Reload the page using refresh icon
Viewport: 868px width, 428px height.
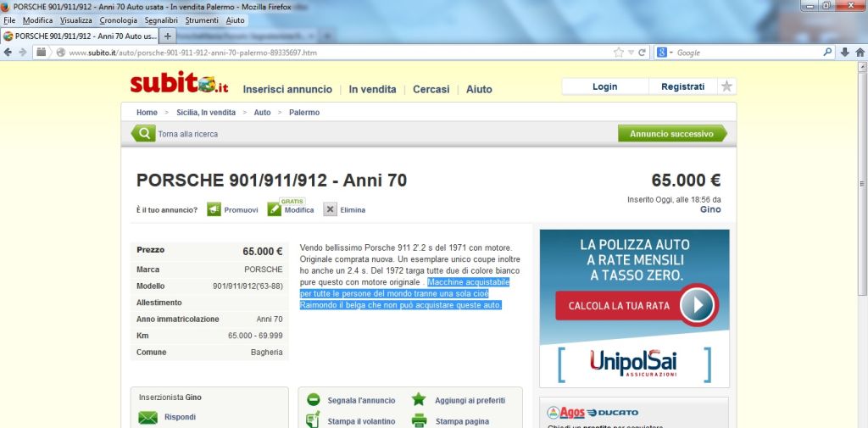coord(643,53)
